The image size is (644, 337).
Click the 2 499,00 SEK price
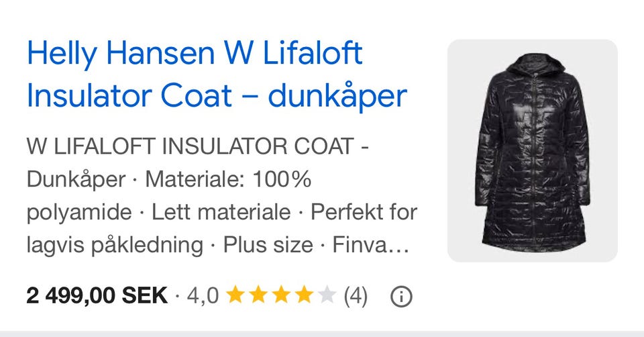pos(97,296)
